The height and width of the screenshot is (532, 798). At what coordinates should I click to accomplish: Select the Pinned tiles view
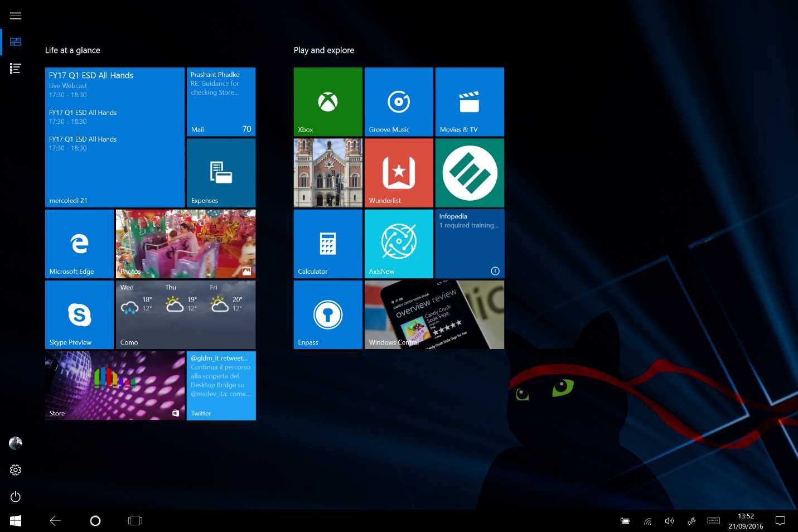[x=15, y=41]
